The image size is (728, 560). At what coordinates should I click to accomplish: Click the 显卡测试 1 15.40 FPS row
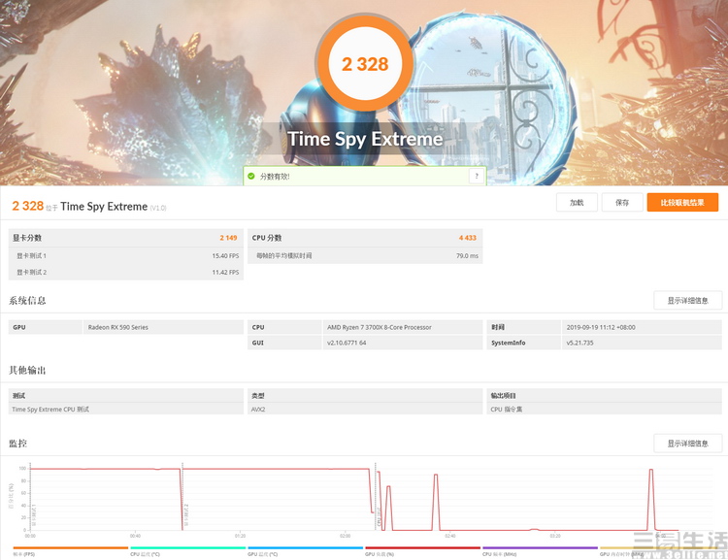coord(126,256)
